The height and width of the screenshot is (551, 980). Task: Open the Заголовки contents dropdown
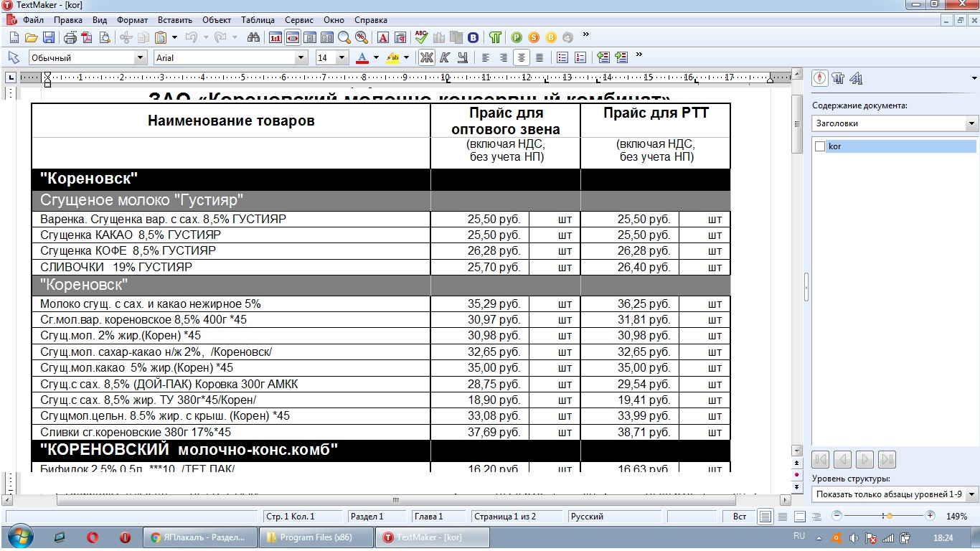click(972, 123)
